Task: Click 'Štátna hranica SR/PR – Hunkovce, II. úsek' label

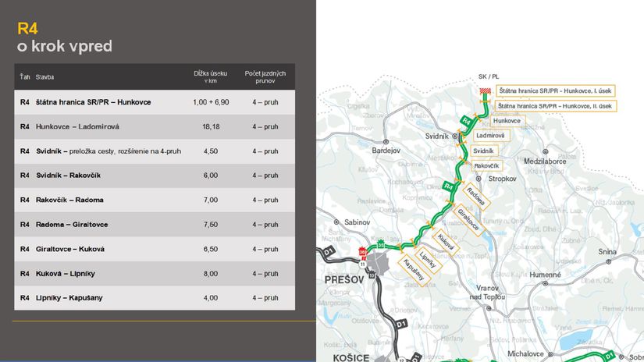Action: 555,105
